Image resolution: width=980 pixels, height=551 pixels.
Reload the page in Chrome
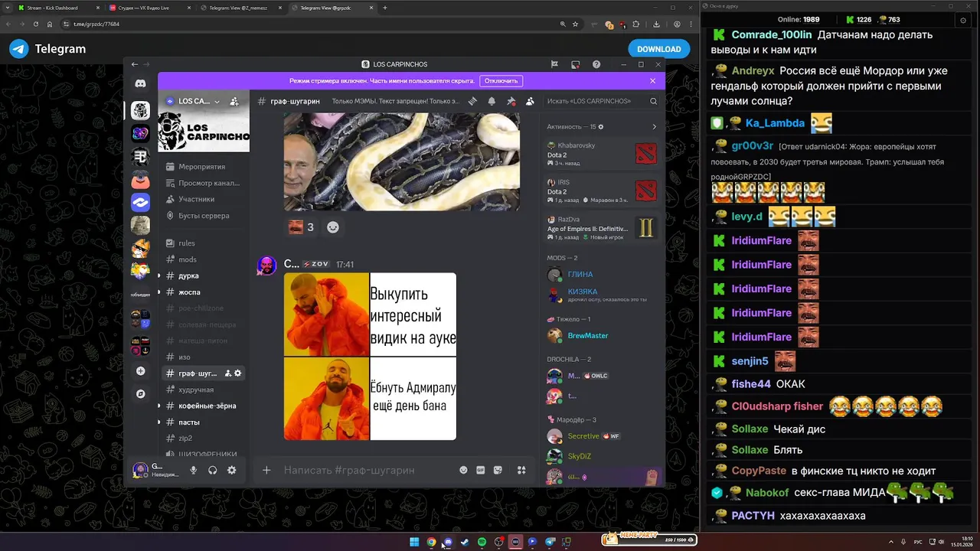[x=36, y=24]
